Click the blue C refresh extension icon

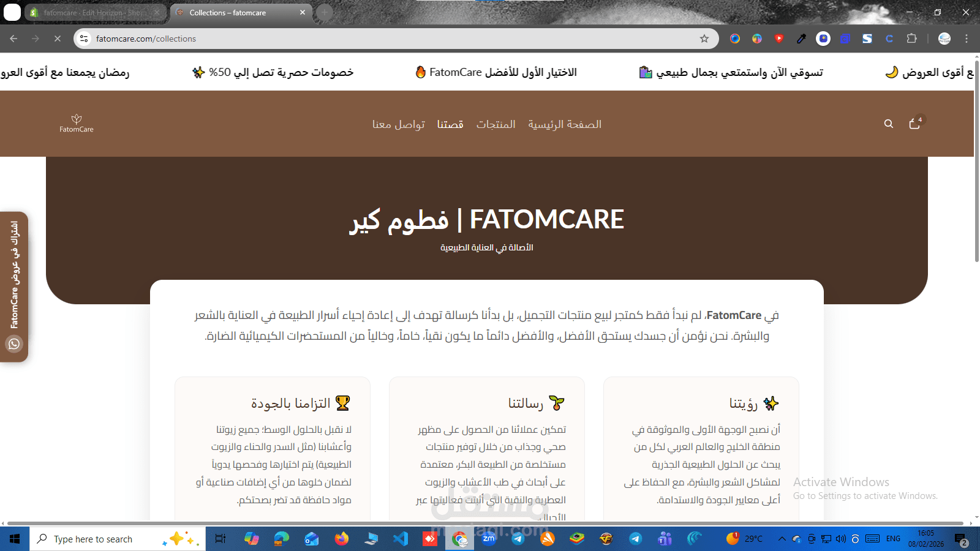(889, 39)
